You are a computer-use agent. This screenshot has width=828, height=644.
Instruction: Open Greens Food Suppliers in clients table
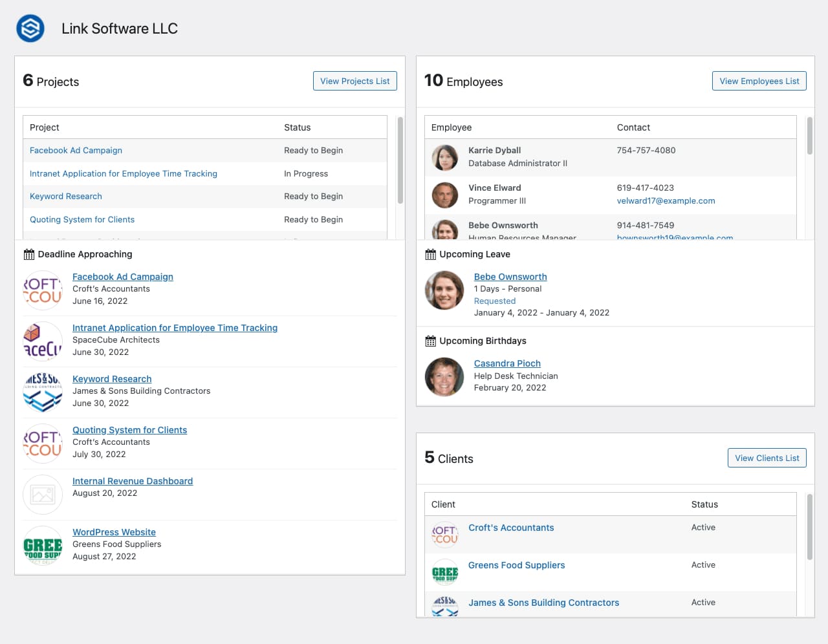click(516, 565)
